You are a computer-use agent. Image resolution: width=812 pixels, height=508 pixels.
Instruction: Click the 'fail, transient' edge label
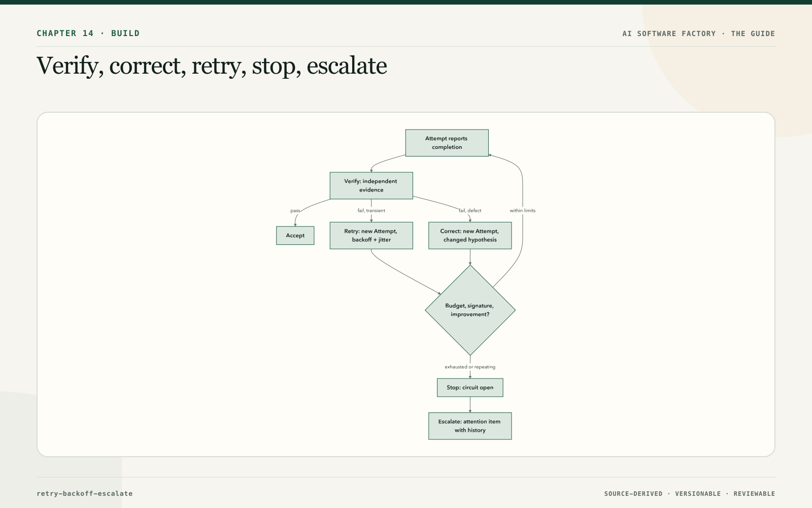[371, 211]
